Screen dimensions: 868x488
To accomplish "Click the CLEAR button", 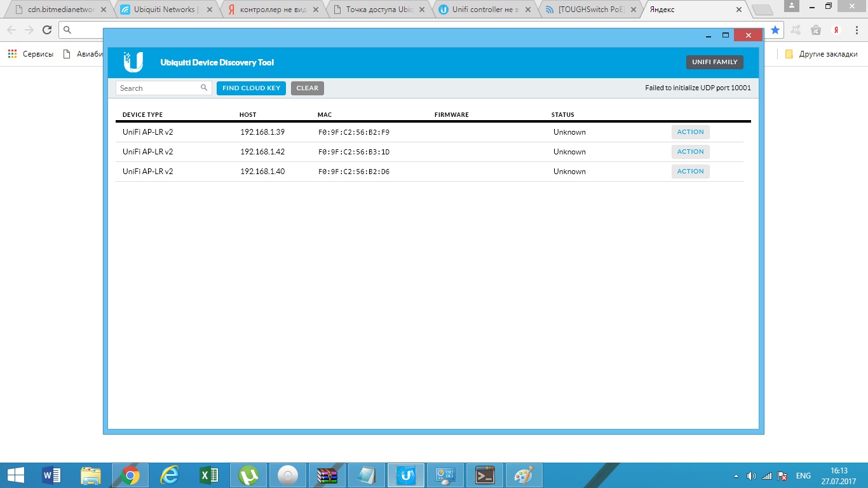I will (308, 88).
